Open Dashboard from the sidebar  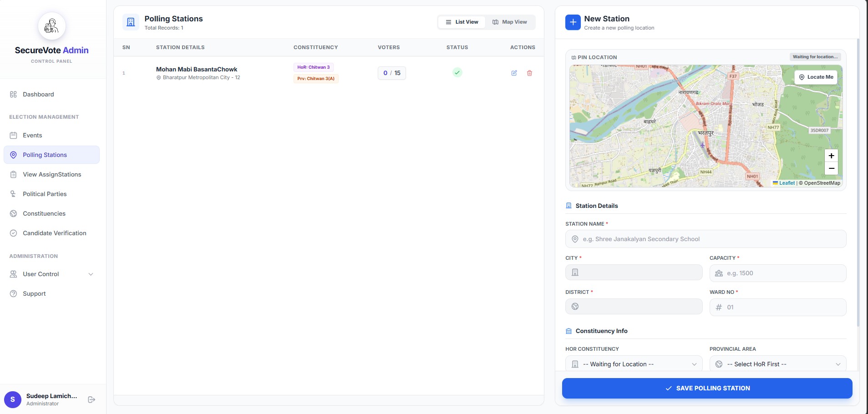pyautogui.click(x=38, y=94)
